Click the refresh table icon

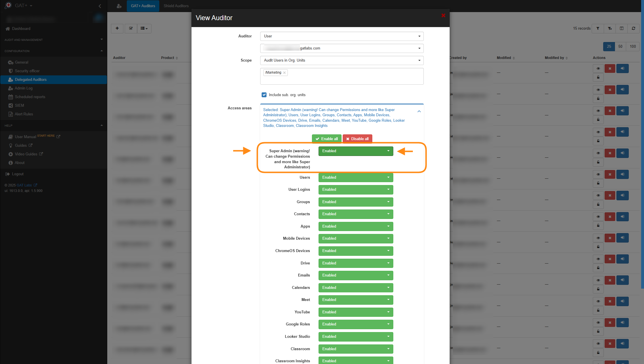pos(633,28)
